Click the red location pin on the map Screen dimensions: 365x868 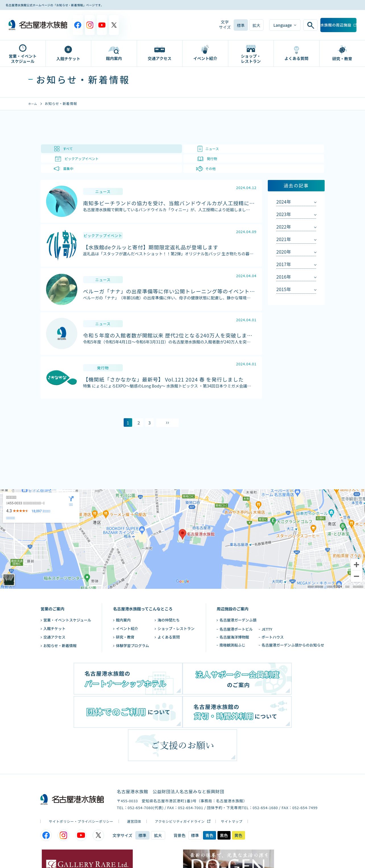point(182,534)
